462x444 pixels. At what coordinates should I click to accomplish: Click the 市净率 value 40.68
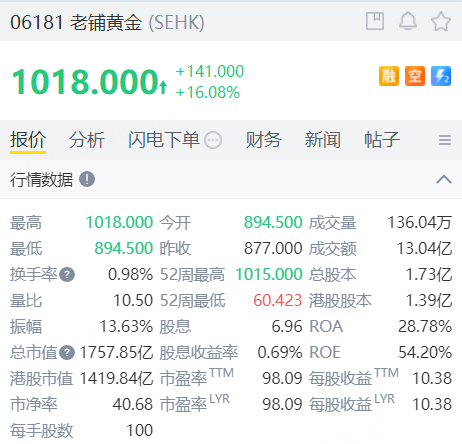click(x=133, y=404)
